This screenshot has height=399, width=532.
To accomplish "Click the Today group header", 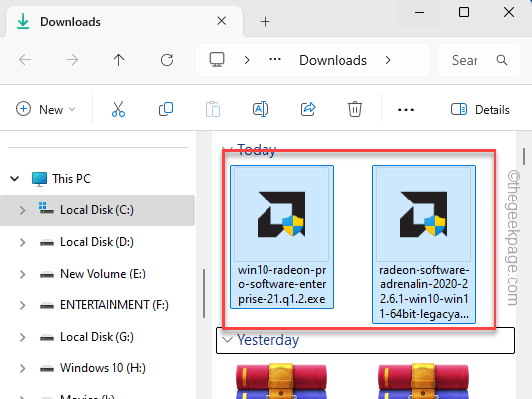I will tap(257, 149).
